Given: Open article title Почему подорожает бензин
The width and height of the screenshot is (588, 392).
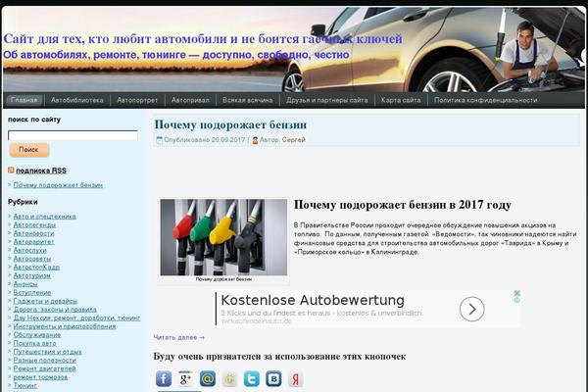Looking at the screenshot, I should click(230, 124).
